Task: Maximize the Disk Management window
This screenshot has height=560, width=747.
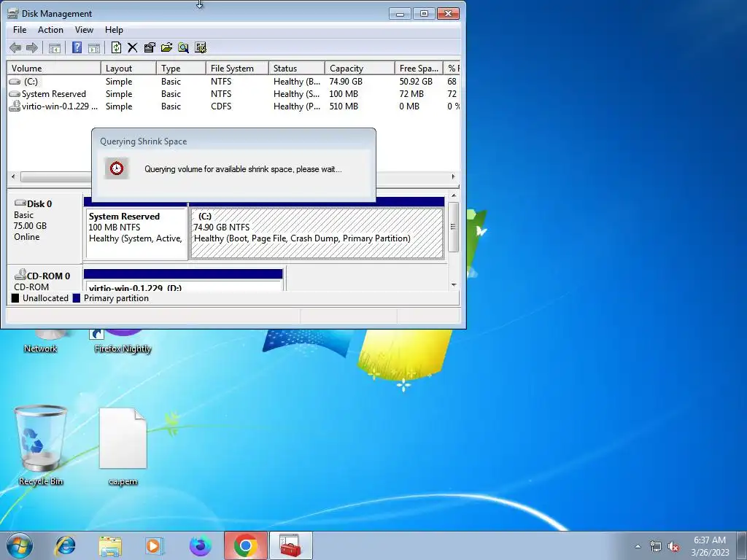Action: point(424,14)
